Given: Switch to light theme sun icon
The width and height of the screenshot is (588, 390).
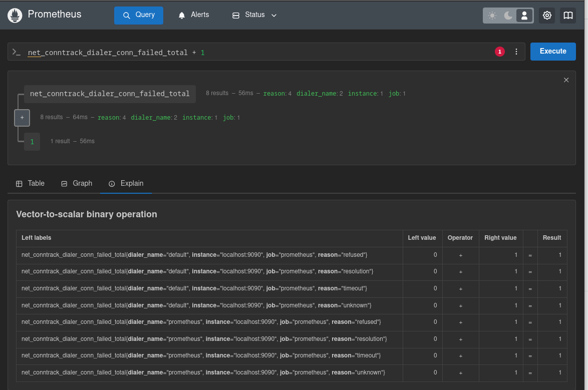Looking at the screenshot, I should tap(492, 16).
